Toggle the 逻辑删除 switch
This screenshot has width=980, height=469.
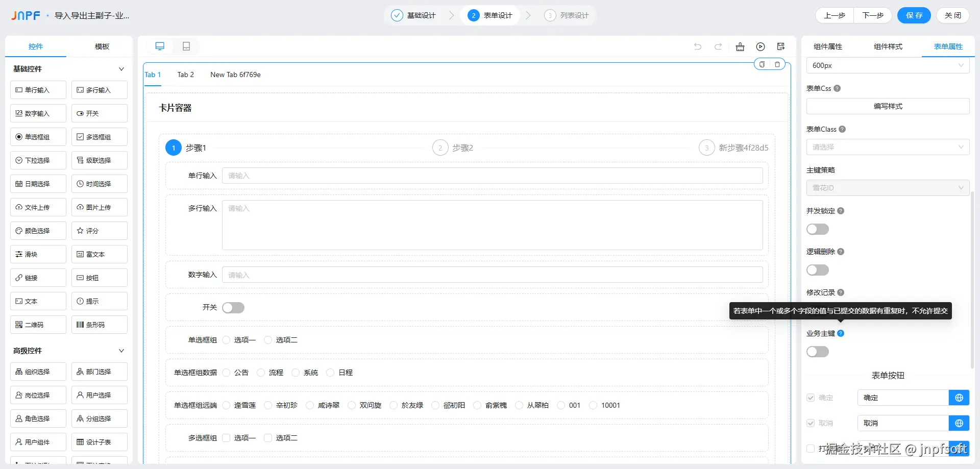[818, 270]
